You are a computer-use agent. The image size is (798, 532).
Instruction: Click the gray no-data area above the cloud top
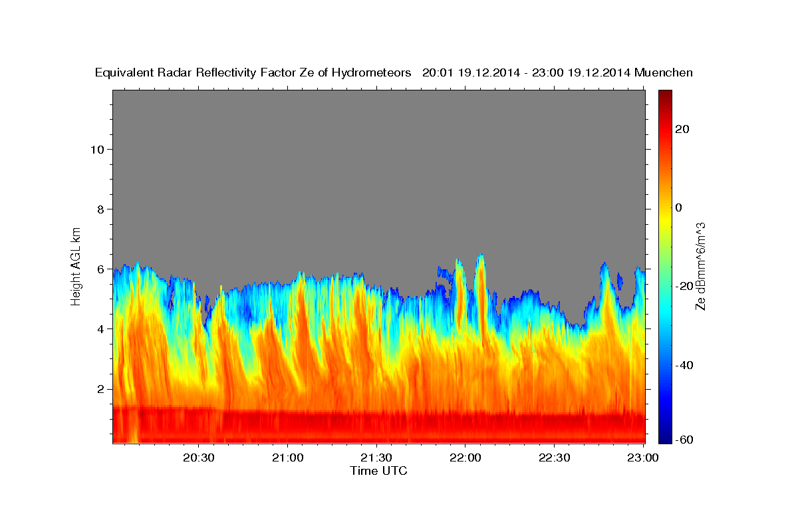(379, 173)
